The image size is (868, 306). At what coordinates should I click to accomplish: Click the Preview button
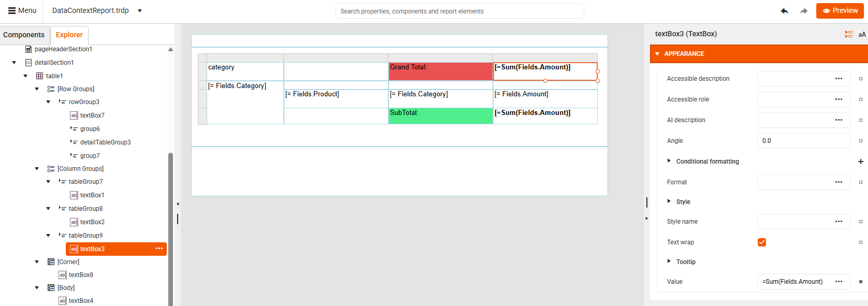pos(840,10)
